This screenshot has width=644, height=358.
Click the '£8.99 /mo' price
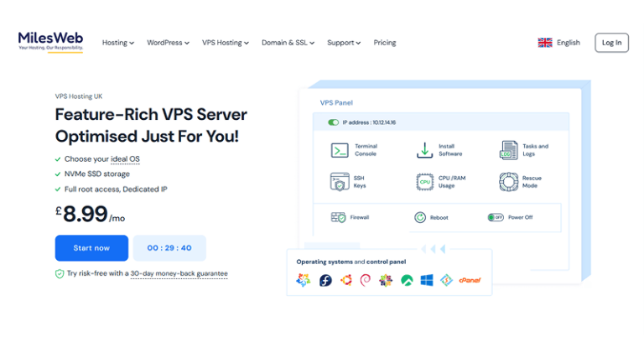pyautogui.click(x=90, y=214)
